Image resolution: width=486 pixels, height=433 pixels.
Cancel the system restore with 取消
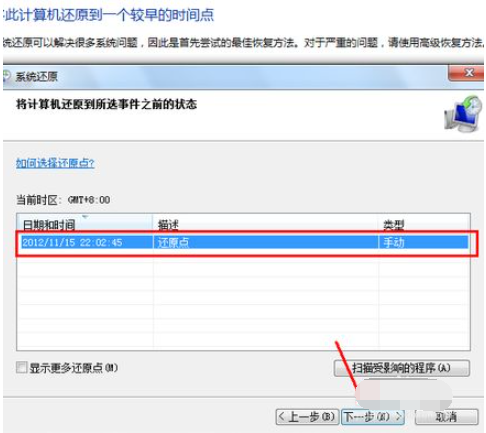click(446, 417)
